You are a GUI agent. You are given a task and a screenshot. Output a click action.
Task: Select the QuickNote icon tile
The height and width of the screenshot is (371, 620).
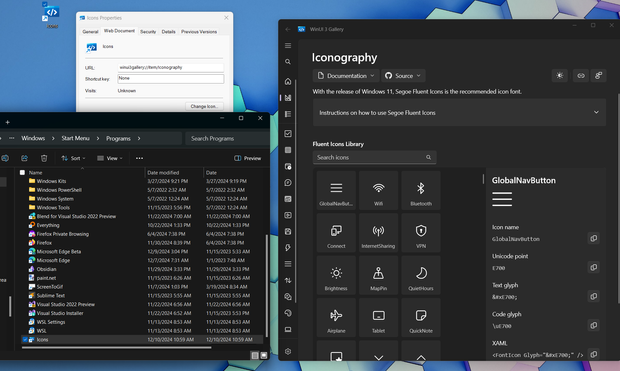(421, 317)
